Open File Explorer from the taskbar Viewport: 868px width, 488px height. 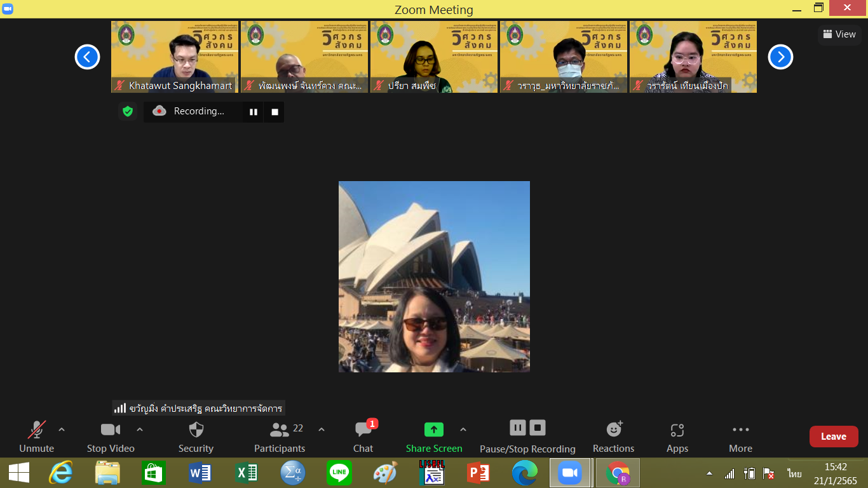click(x=107, y=473)
